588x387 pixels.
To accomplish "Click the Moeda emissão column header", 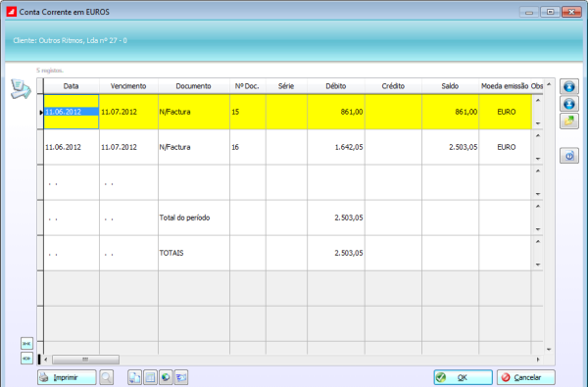I will [505, 86].
